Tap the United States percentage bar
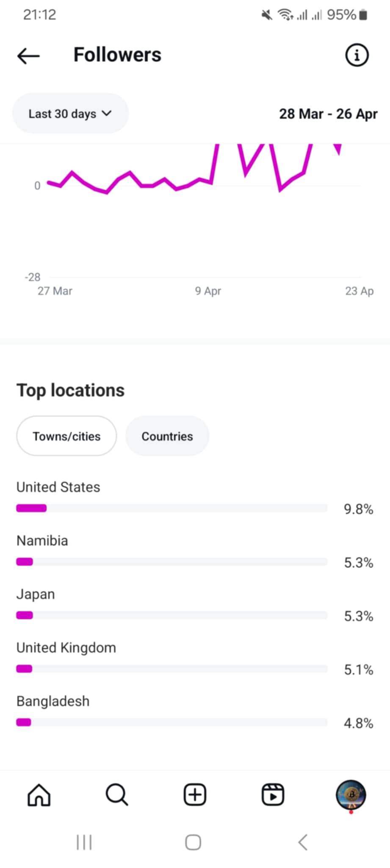 tap(171, 508)
